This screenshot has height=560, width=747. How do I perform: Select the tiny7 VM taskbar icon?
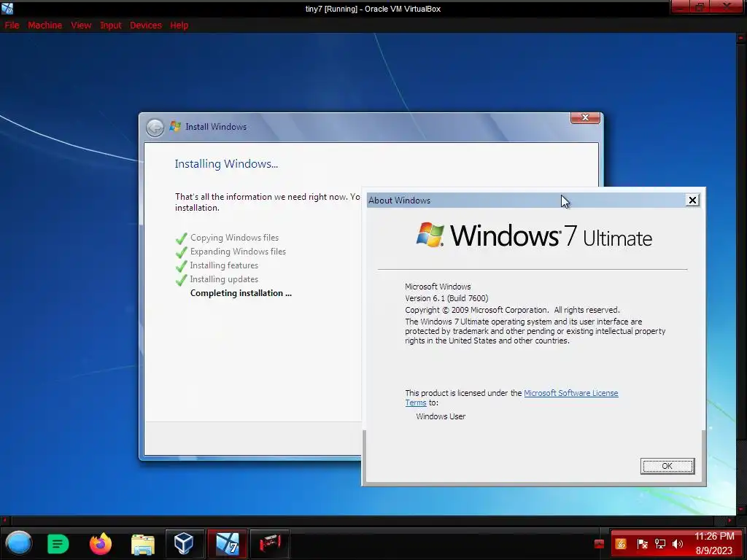coord(228,544)
